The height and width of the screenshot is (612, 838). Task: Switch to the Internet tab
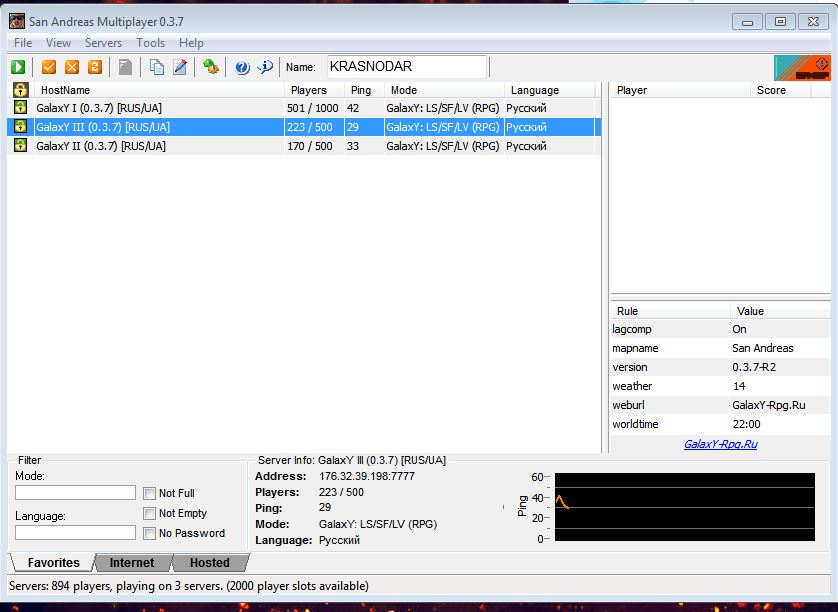131,562
